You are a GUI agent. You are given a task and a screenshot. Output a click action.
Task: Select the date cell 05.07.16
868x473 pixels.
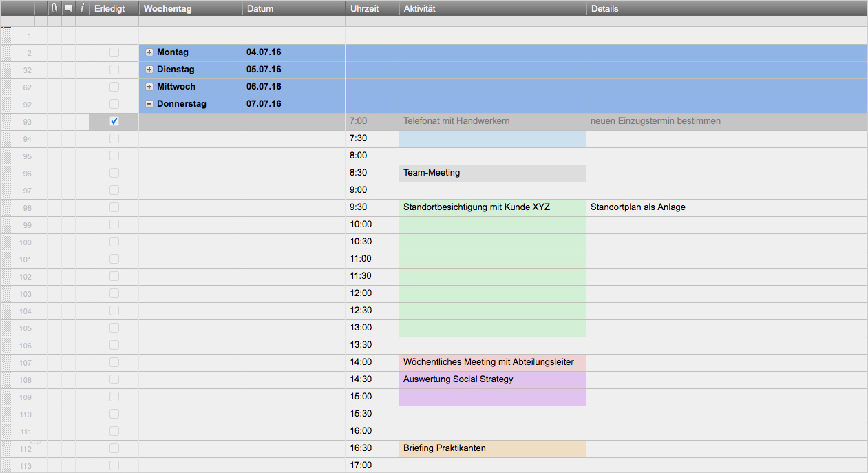294,70
